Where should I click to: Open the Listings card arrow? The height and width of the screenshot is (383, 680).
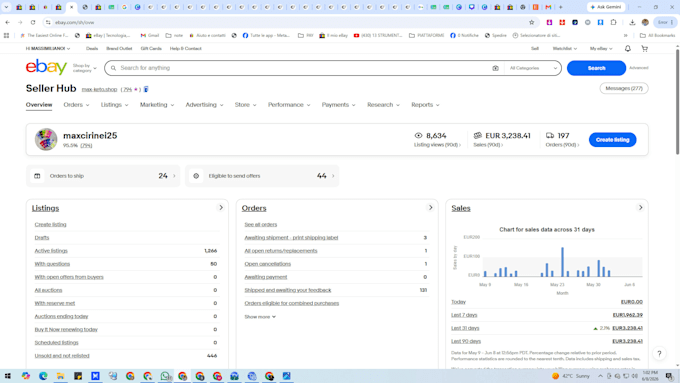tap(221, 208)
